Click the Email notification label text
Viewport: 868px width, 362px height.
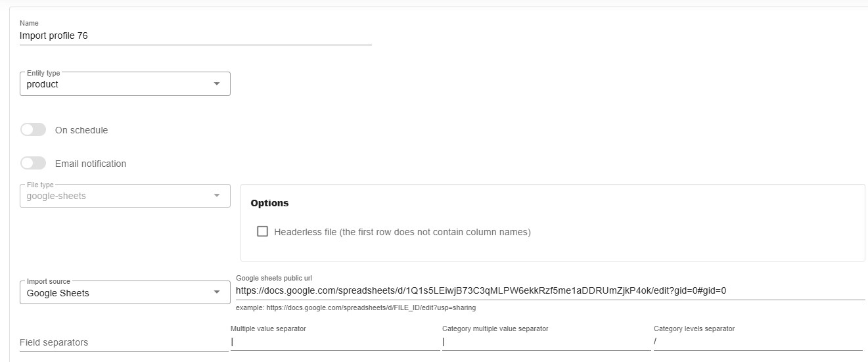[x=91, y=164]
